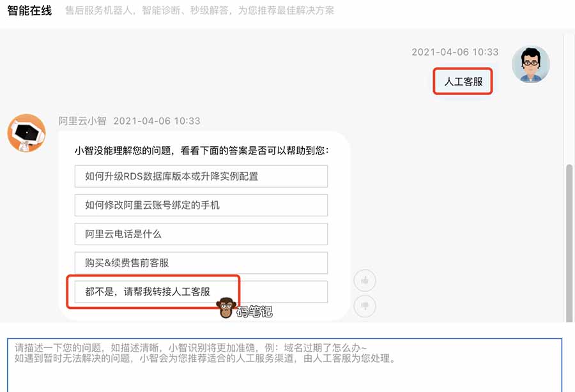Click the 阿里云小智 sender name
Image resolution: width=575 pixels, height=392 pixels.
pyautogui.click(x=82, y=121)
